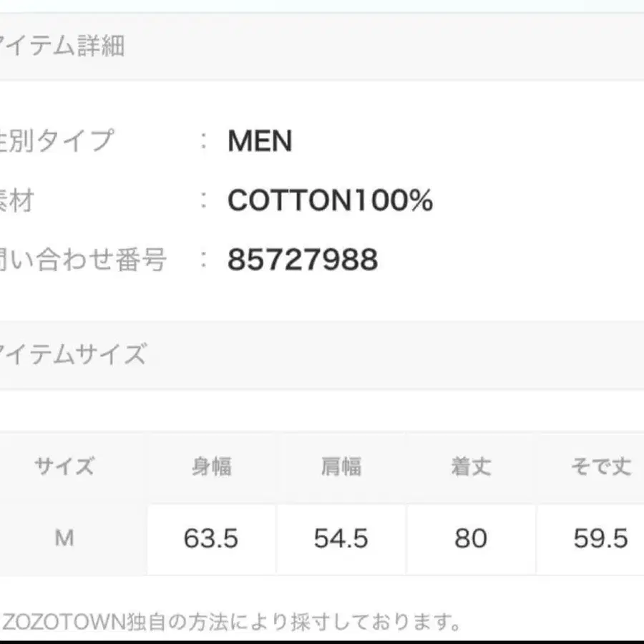
Task: Click the ZOZOTOWN measurement method note
Action: pos(233,621)
